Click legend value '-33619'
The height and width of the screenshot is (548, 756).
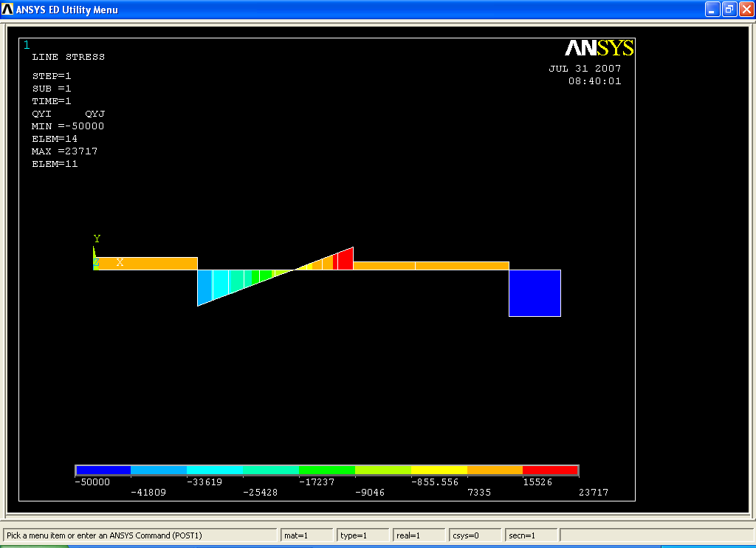(205, 482)
